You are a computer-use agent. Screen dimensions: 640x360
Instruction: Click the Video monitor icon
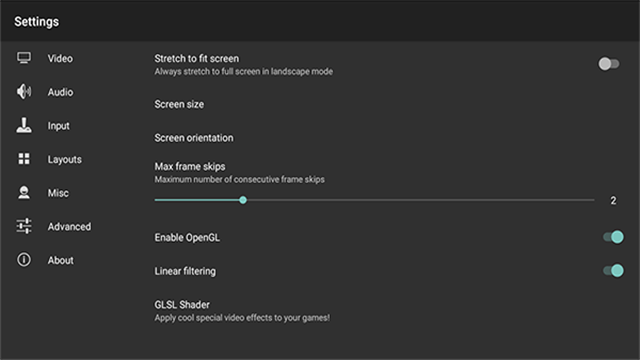24,58
